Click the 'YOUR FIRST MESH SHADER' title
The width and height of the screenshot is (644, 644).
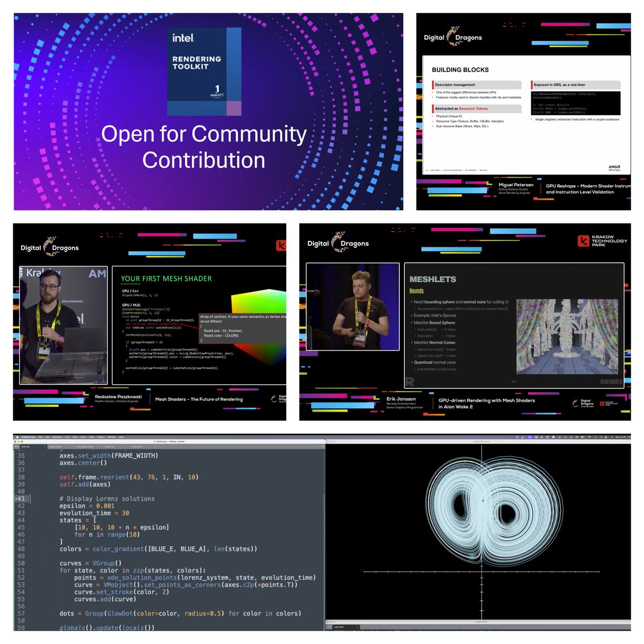[166, 279]
